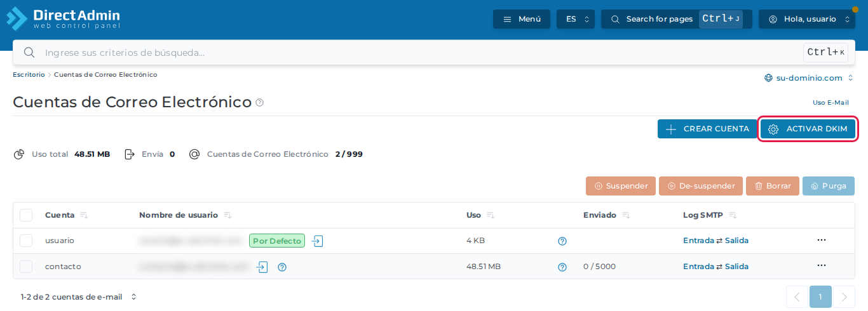Click the @ email accounts icon
The height and width of the screenshot is (311, 868).
click(x=195, y=154)
